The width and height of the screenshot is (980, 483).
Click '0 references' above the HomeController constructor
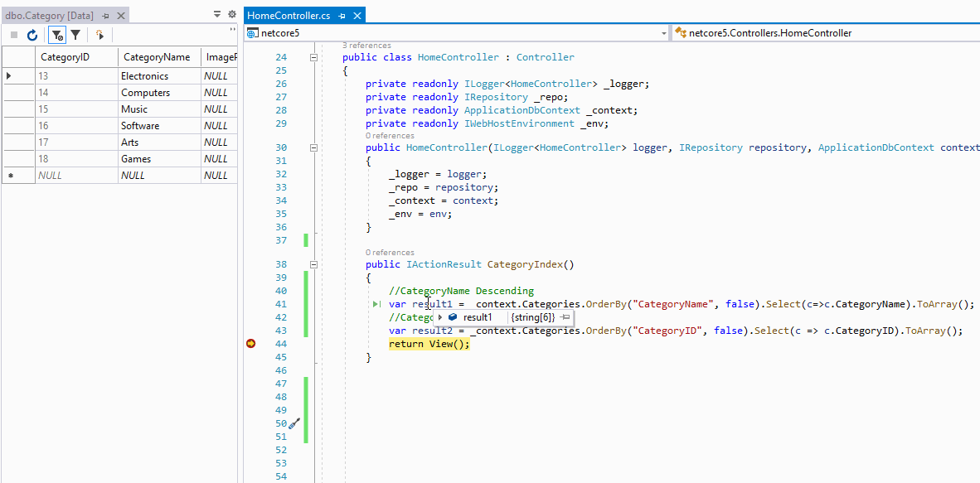pyautogui.click(x=390, y=135)
